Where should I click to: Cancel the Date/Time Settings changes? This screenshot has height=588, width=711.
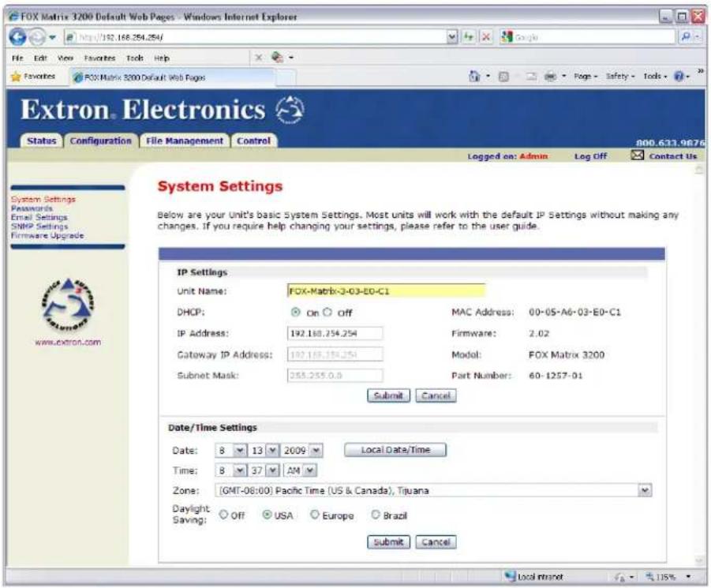(436, 541)
